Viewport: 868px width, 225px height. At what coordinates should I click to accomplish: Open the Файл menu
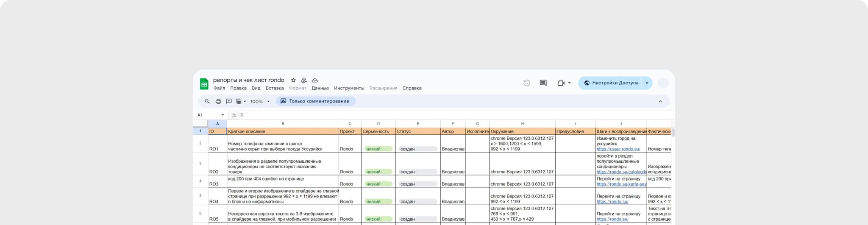point(219,88)
